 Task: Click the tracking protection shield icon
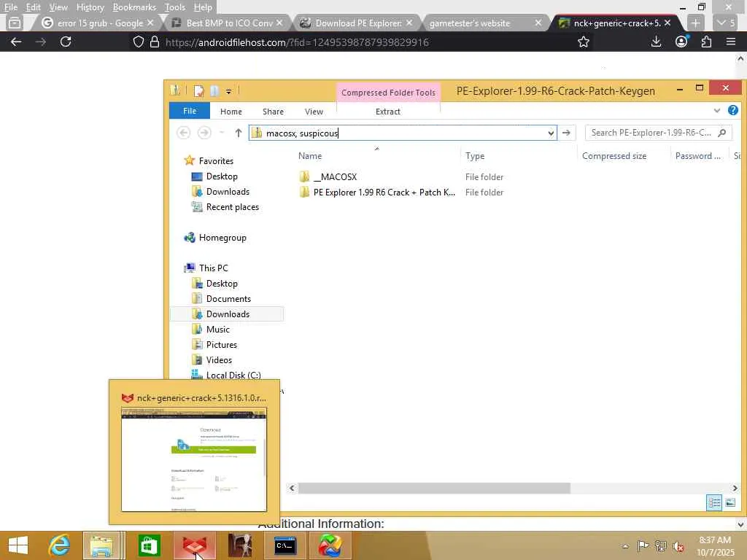(x=138, y=42)
